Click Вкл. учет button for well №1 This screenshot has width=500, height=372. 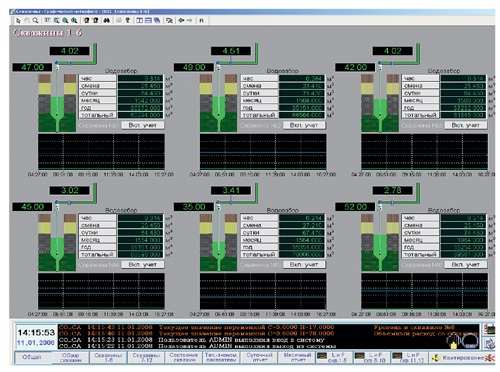(143, 125)
